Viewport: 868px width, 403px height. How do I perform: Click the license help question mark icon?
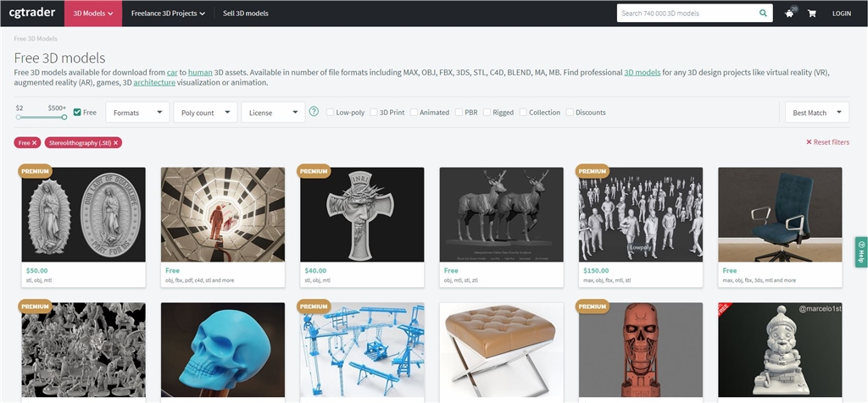tap(314, 112)
